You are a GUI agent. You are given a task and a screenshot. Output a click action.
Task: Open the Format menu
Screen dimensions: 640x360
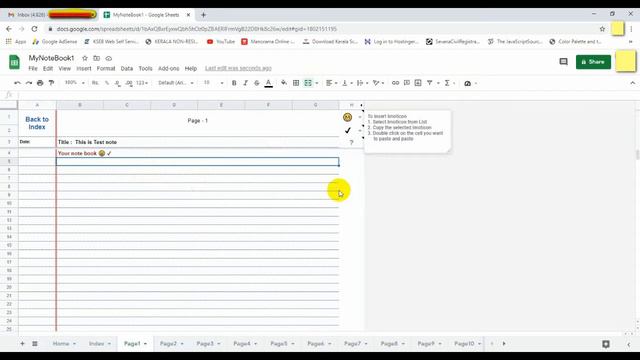tap(106, 69)
